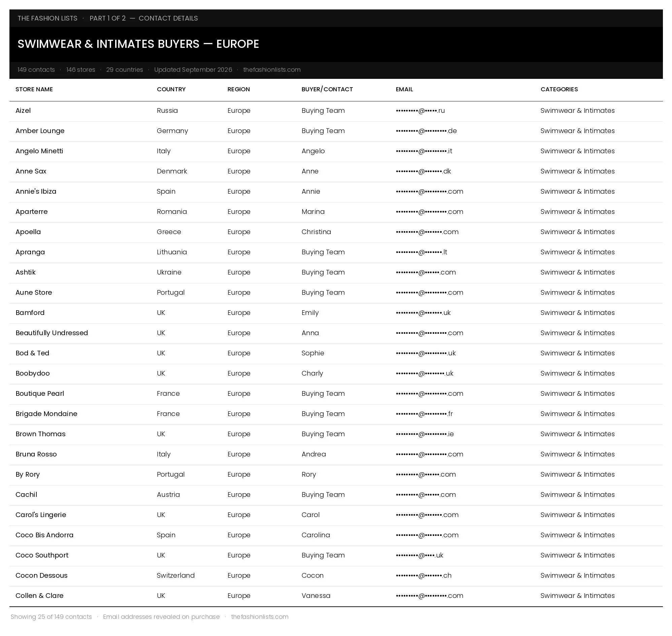The width and height of the screenshot is (672, 636).
Task: Click 'Switzerland' in the Cocon Dessous row
Action: click(x=176, y=576)
